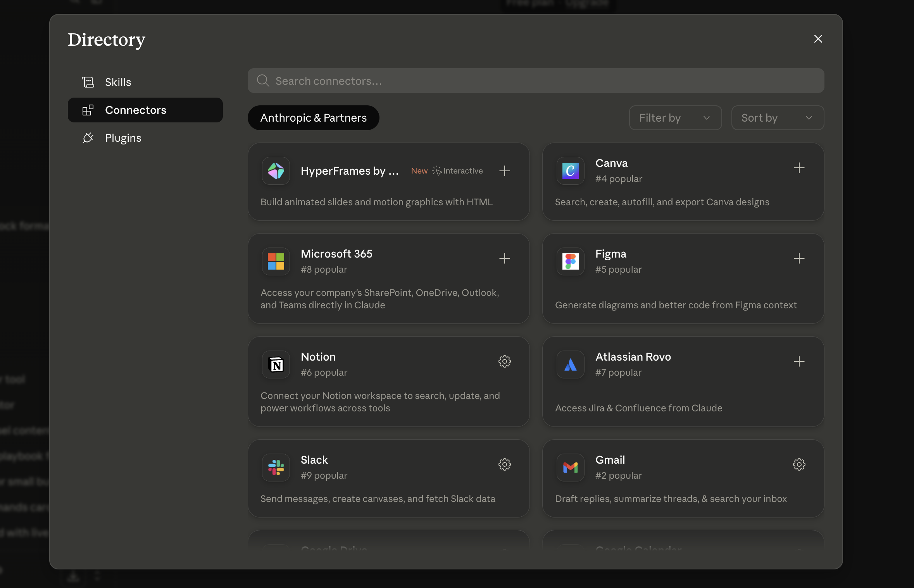Click 'Generate diagrams and better code' description

pos(676,305)
